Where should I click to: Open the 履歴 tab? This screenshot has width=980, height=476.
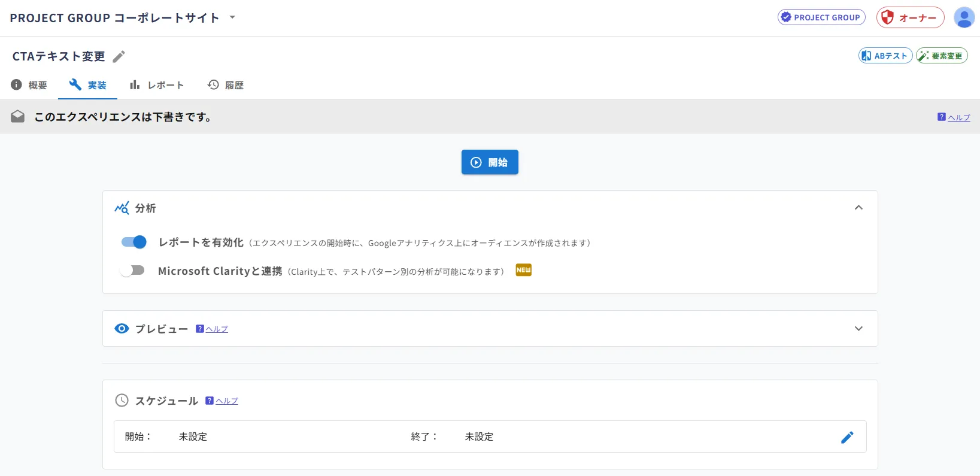[x=226, y=85]
